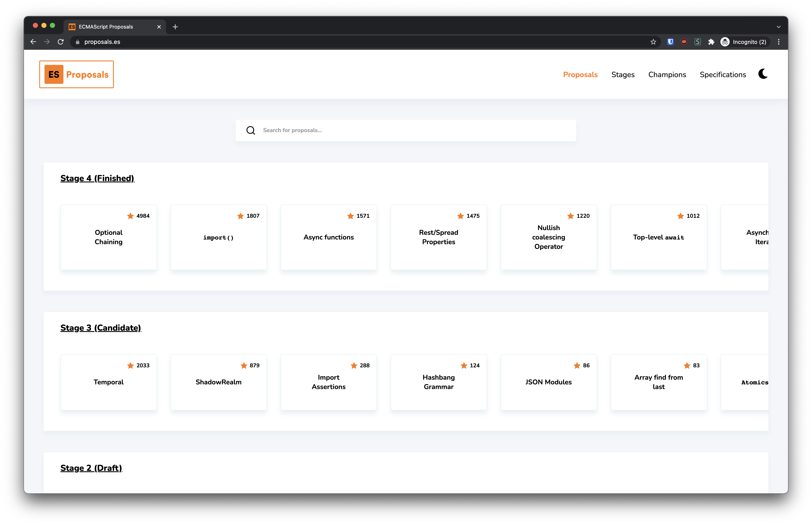This screenshot has height=525, width=812.
Task: Bookmark the page using the address bar star
Action: [x=654, y=42]
